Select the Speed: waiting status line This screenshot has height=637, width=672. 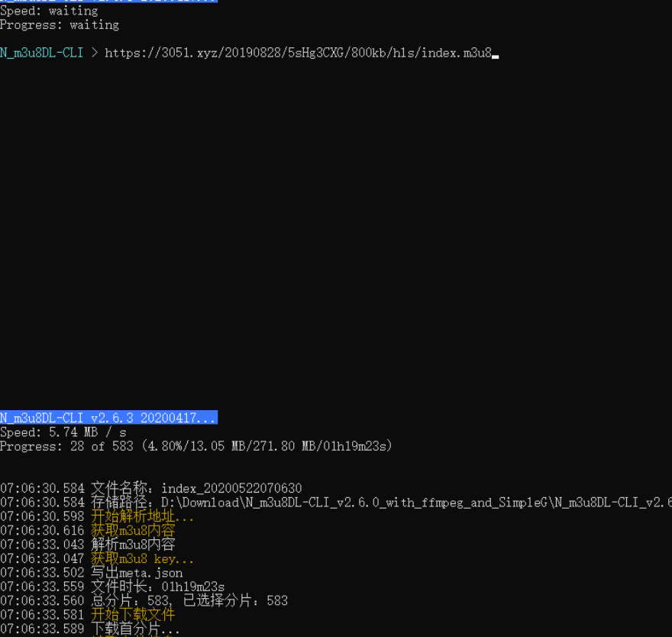tap(47, 11)
